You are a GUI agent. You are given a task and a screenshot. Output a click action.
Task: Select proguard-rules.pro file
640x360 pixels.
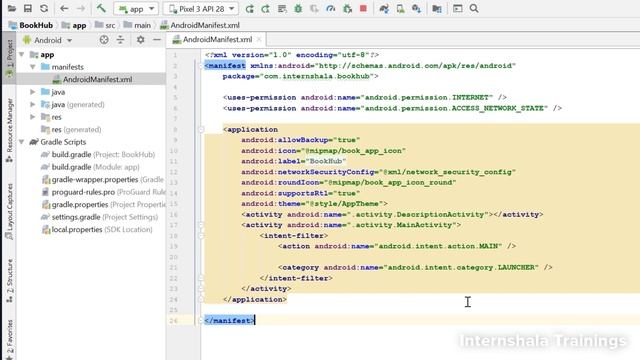[x=103, y=192]
